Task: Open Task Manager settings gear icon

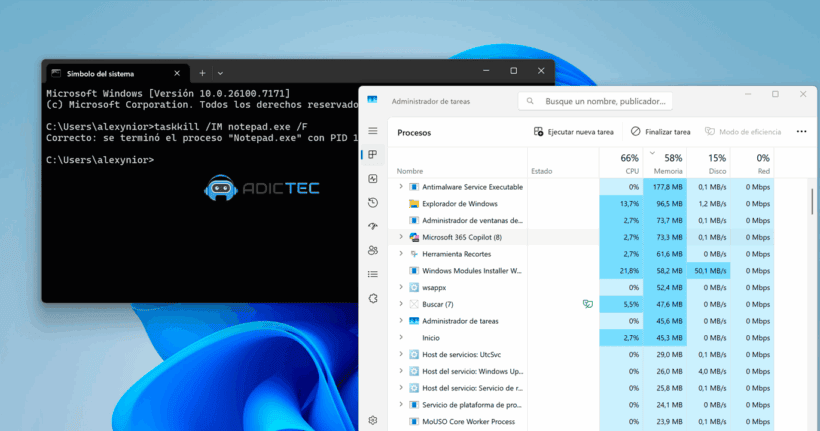Action: click(373, 420)
